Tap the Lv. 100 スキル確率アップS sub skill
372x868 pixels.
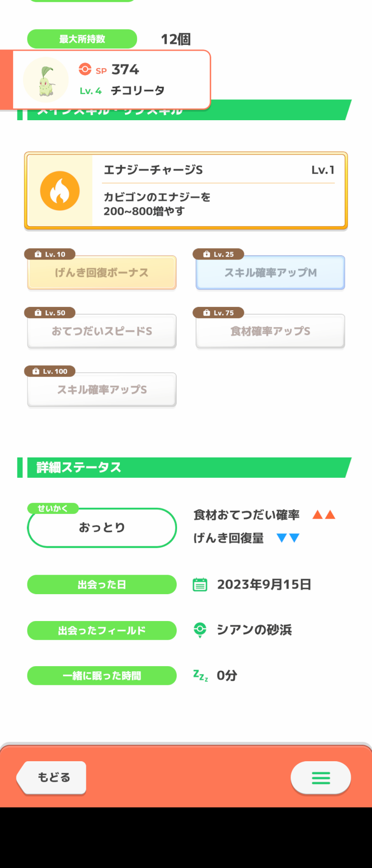click(x=102, y=390)
